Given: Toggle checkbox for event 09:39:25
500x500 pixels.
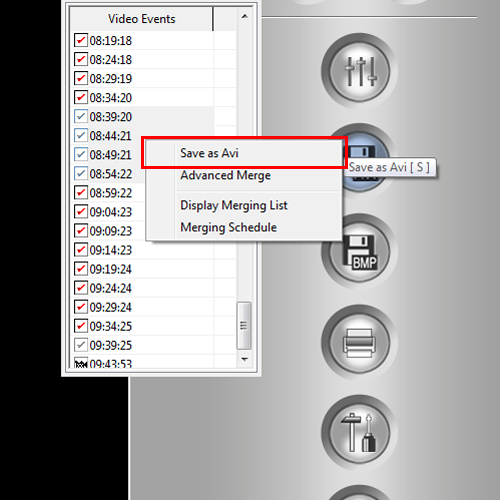Looking at the screenshot, I should [x=81, y=345].
